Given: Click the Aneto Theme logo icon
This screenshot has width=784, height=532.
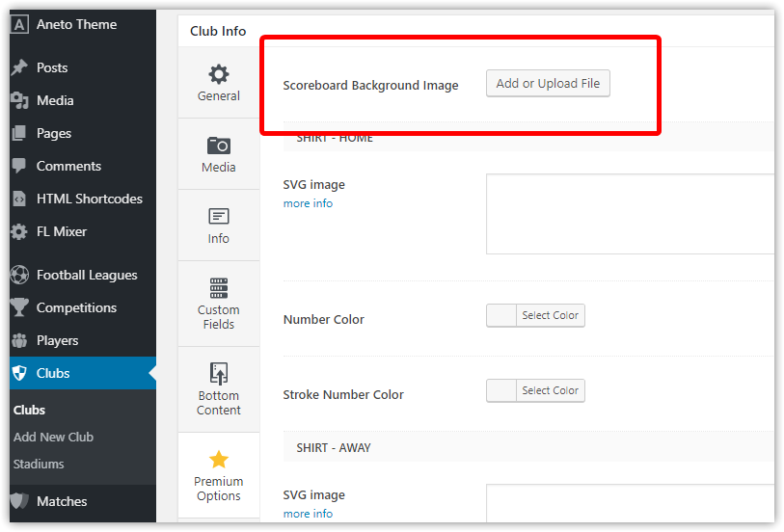Looking at the screenshot, I should (x=19, y=24).
